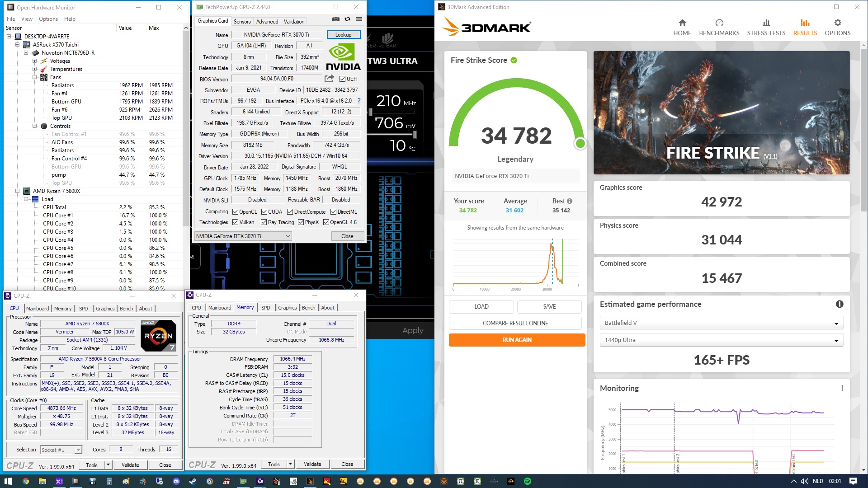Toggle Vulkan checkbox
Viewport: 868px width, 488px height.
click(235, 222)
